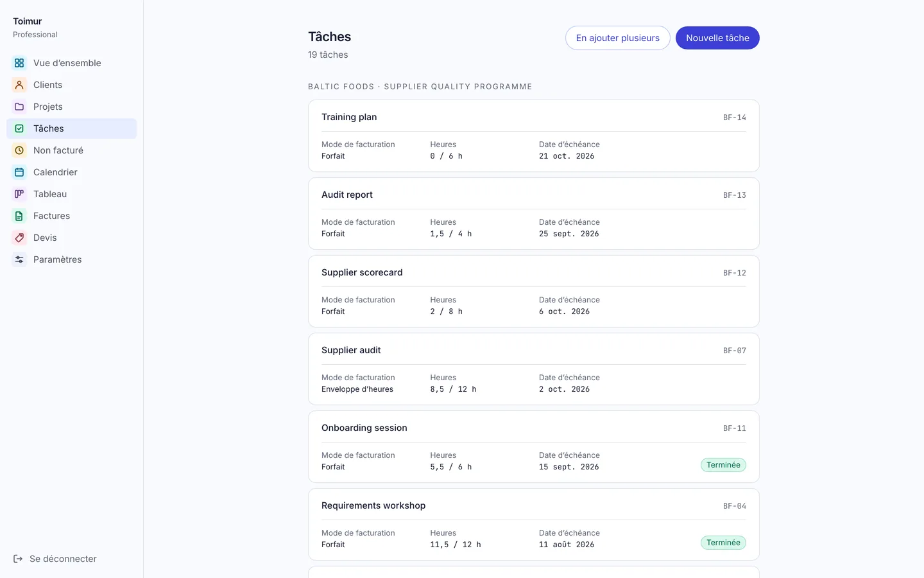
Task: Click task ID BF-04
Action: [735, 506]
